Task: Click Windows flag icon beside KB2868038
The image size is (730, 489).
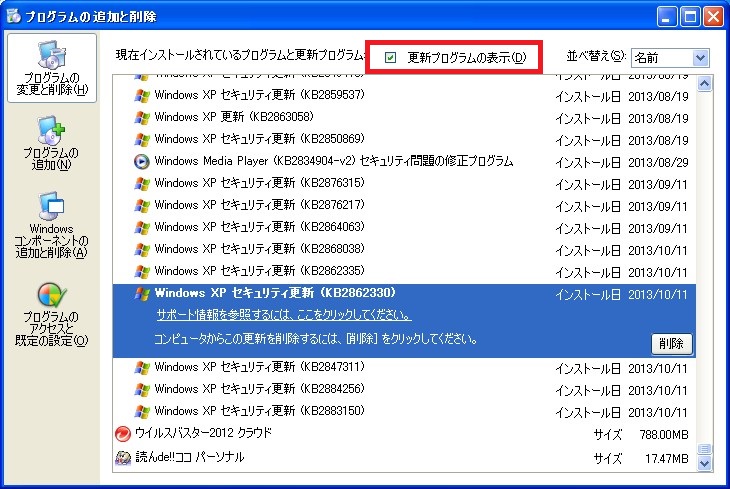Action: tap(142, 250)
